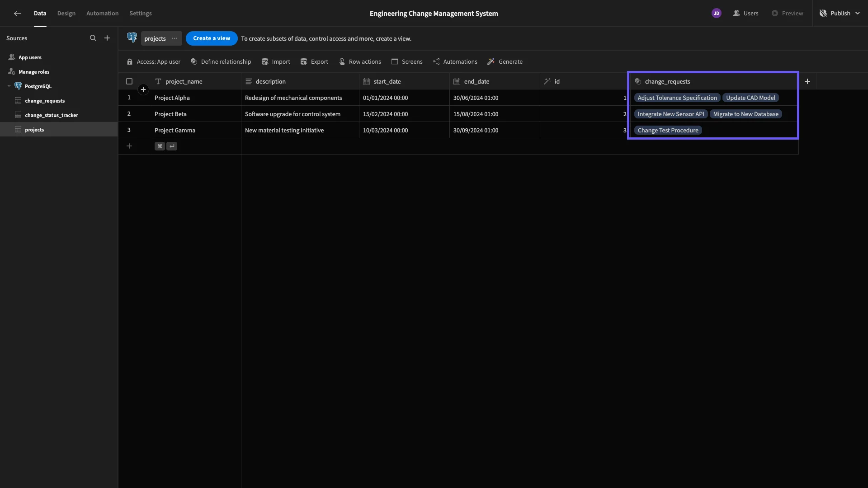Click the change_status_tracker table icon
868x488 pixels.
(x=18, y=115)
